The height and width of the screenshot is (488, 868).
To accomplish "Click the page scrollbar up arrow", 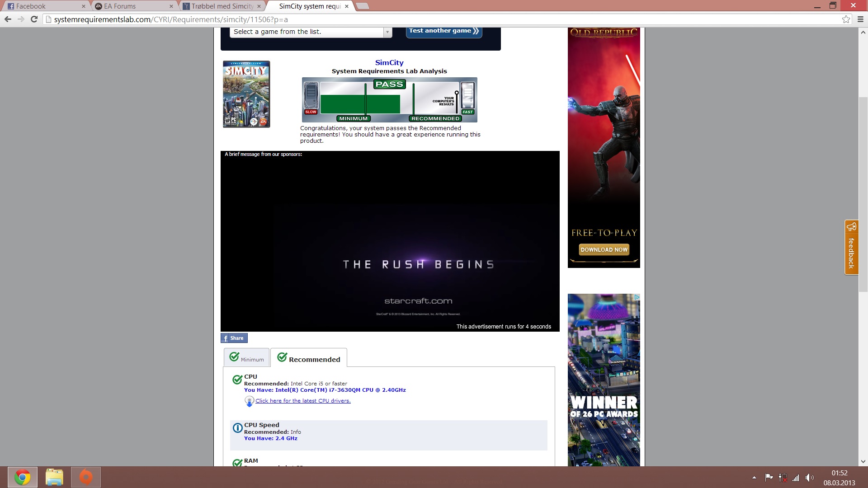I will click(863, 32).
